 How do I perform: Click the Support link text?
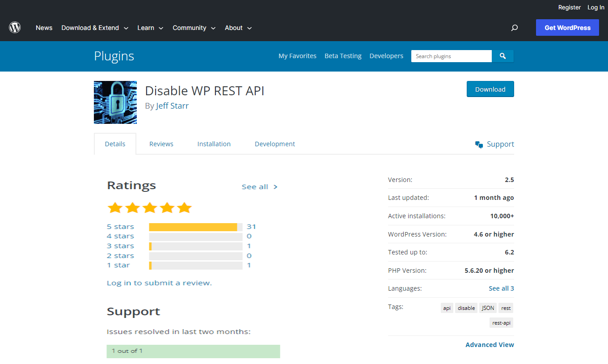tap(500, 144)
